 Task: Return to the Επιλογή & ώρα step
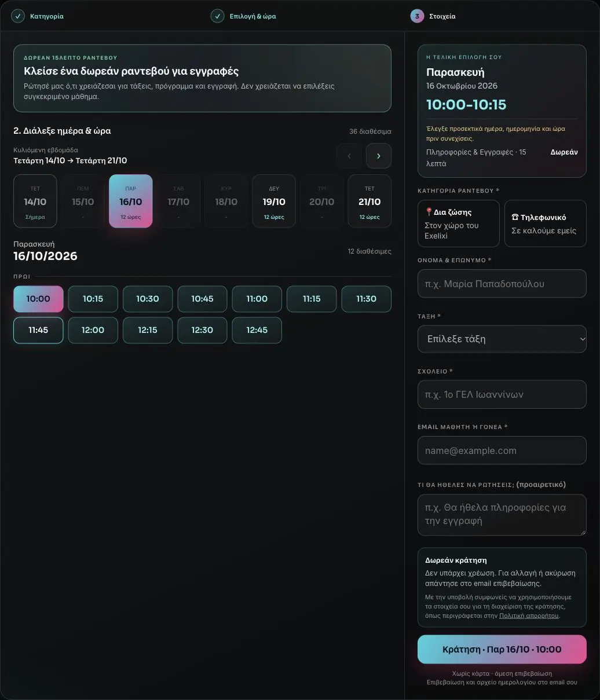point(244,16)
